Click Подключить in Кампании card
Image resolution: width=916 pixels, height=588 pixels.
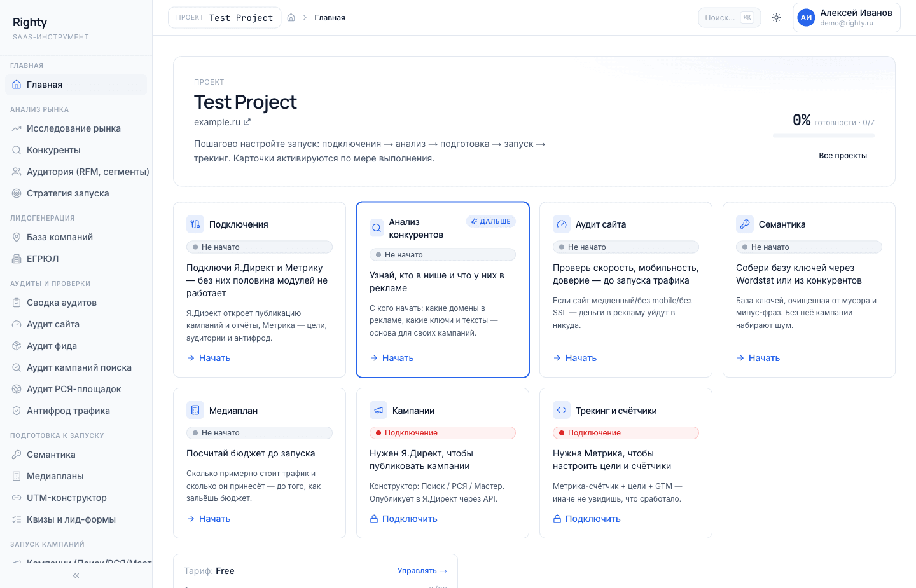(404, 519)
